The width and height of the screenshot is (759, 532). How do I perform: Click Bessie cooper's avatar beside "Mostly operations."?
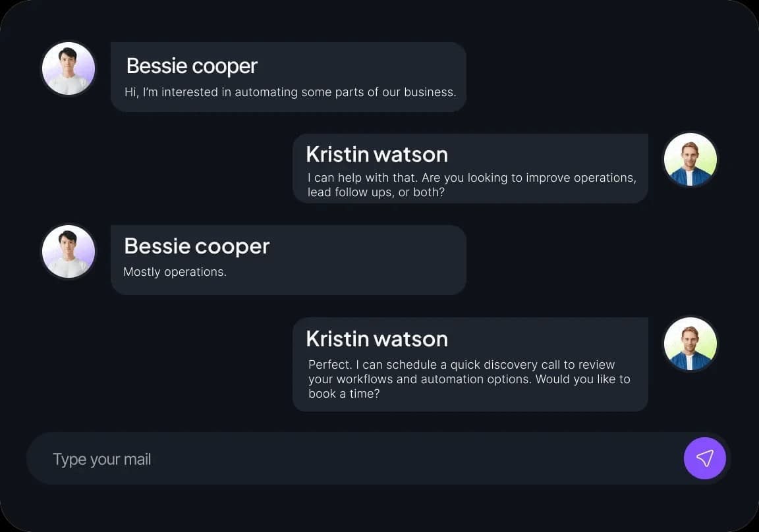click(x=69, y=252)
